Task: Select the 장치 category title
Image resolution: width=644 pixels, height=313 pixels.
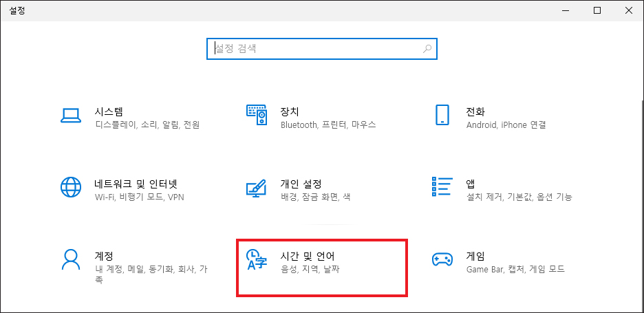Action: point(290,111)
